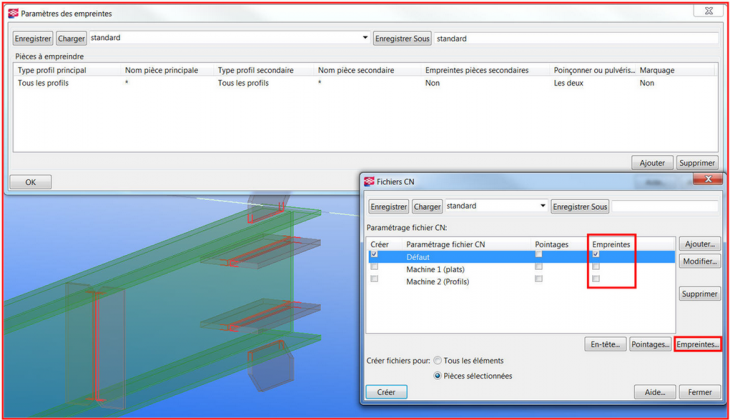Select column header Nom pièce principale
This screenshot has height=420, width=730.
pyautogui.click(x=162, y=70)
